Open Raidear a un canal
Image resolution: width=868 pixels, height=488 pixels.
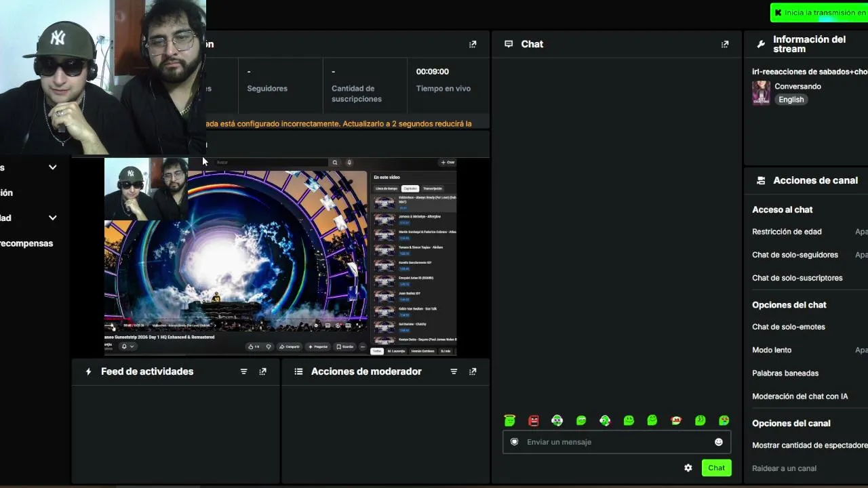(784, 468)
